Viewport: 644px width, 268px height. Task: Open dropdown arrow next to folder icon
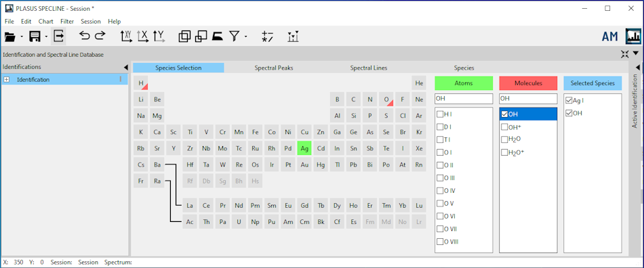point(22,37)
